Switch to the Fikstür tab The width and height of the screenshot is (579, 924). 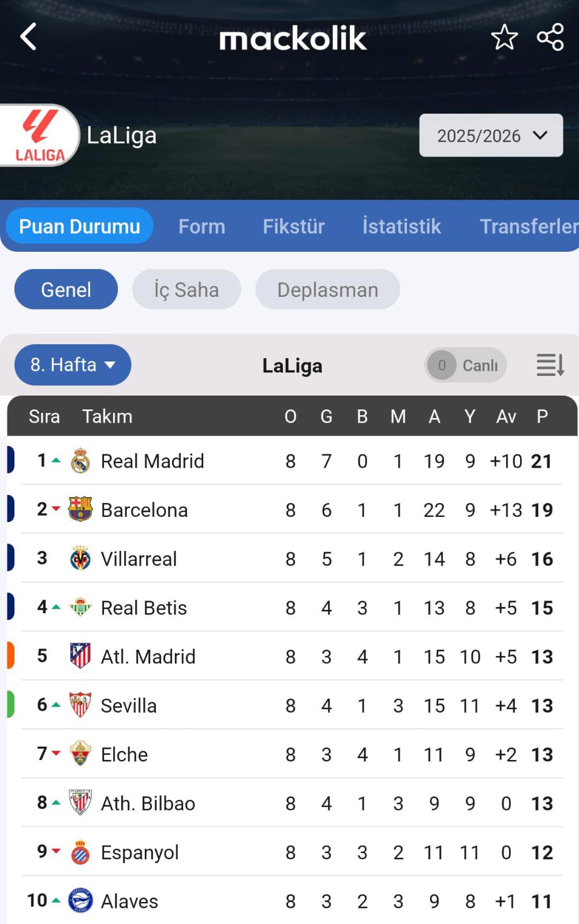[294, 226]
